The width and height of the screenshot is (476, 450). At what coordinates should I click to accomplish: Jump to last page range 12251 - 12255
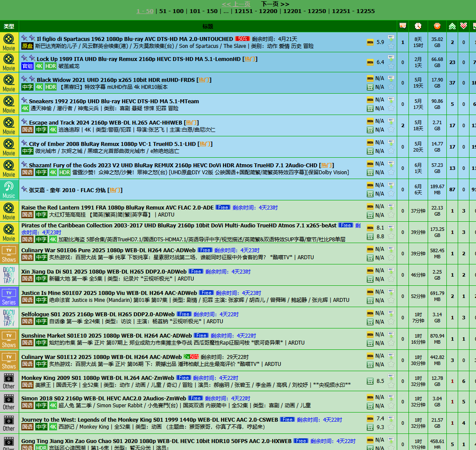(x=353, y=11)
